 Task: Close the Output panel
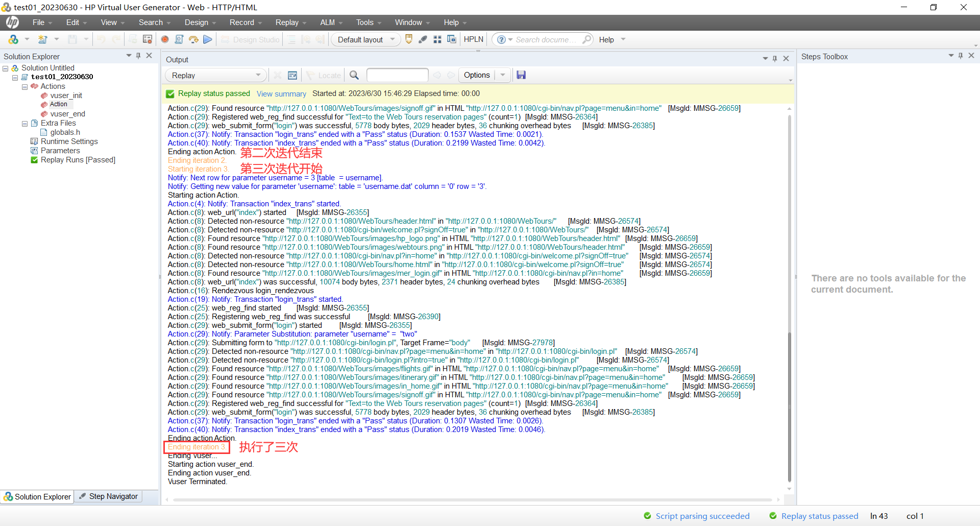tap(786, 59)
